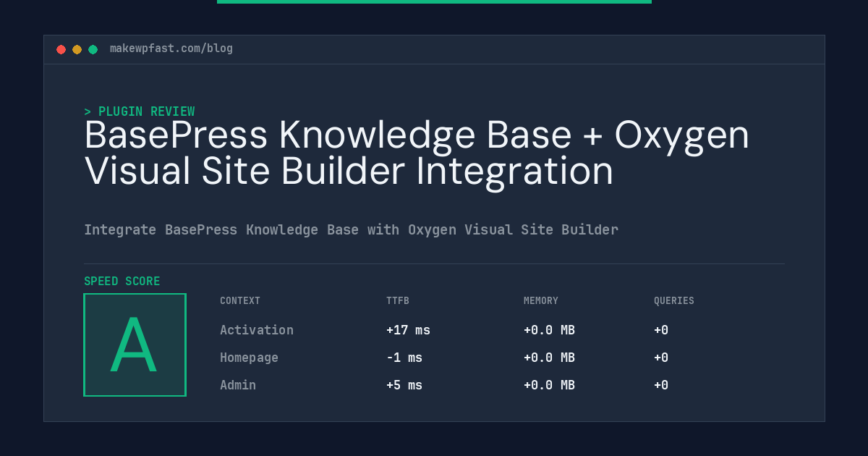Click the -1 ms TTFB value
Viewport: 868px width, 456px height.
(x=404, y=358)
